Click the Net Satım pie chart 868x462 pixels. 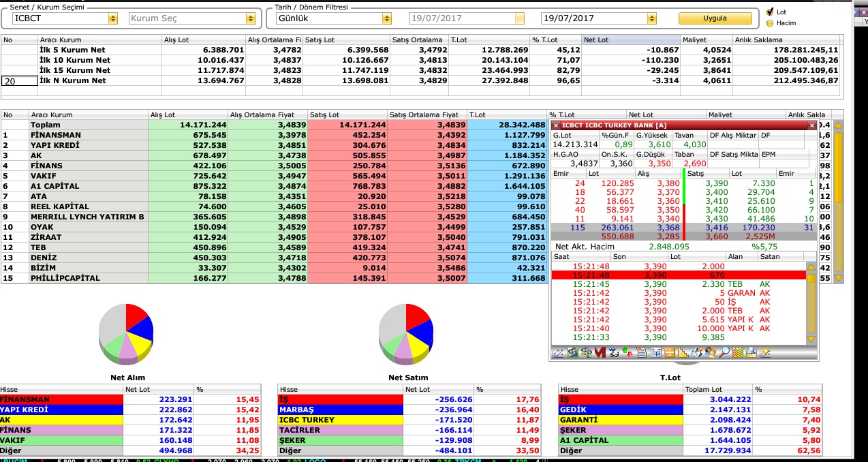tap(406, 334)
